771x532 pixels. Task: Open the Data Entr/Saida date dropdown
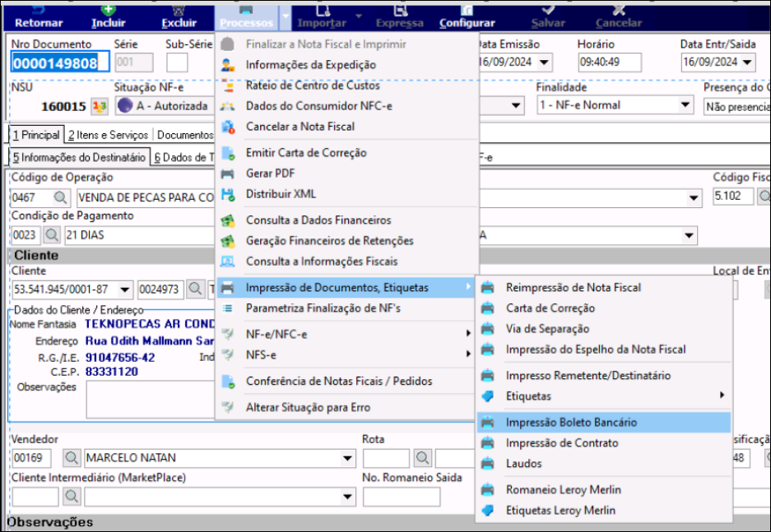pyautogui.click(x=747, y=62)
